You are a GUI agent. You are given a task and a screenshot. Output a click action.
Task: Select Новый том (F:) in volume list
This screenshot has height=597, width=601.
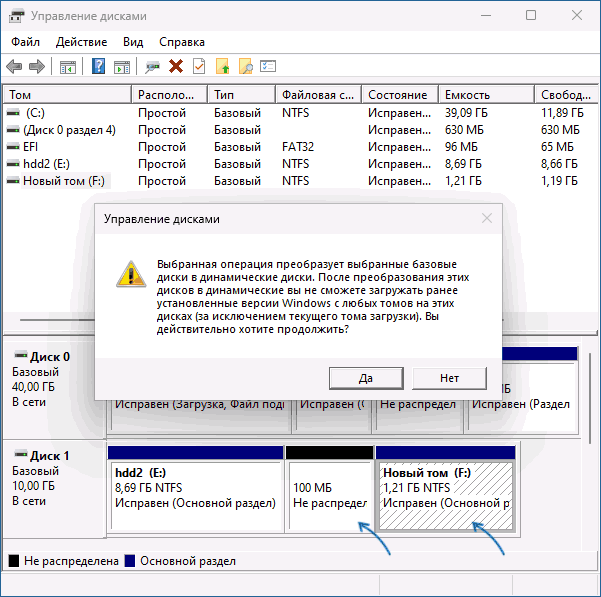click(x=64, y=181)
